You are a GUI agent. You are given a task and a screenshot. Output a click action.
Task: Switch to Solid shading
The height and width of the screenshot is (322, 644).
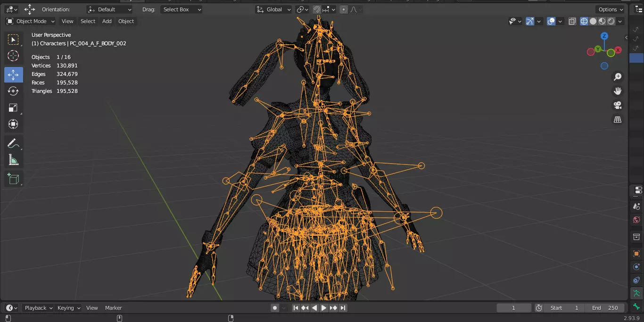tap(593, 21)
